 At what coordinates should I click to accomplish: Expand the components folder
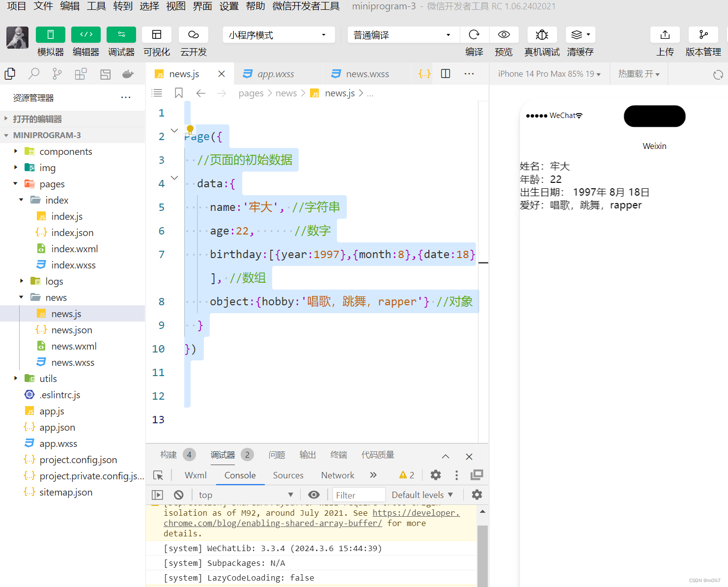73,151
